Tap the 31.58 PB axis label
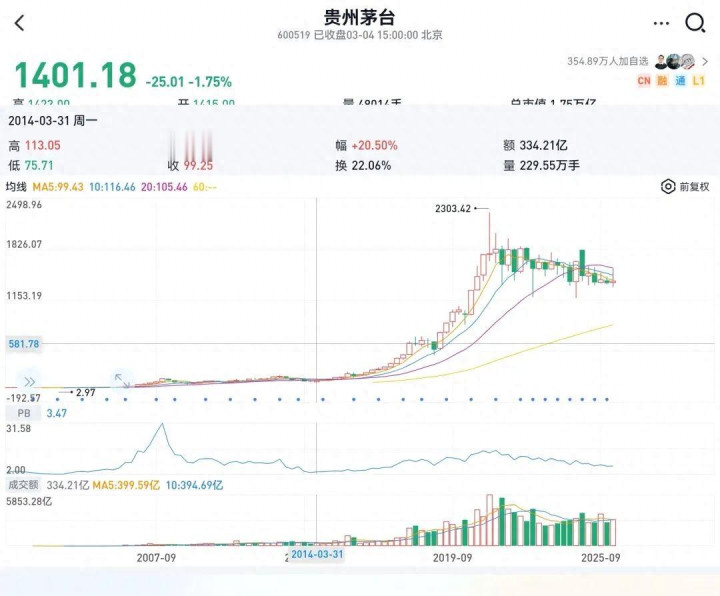 18,429
